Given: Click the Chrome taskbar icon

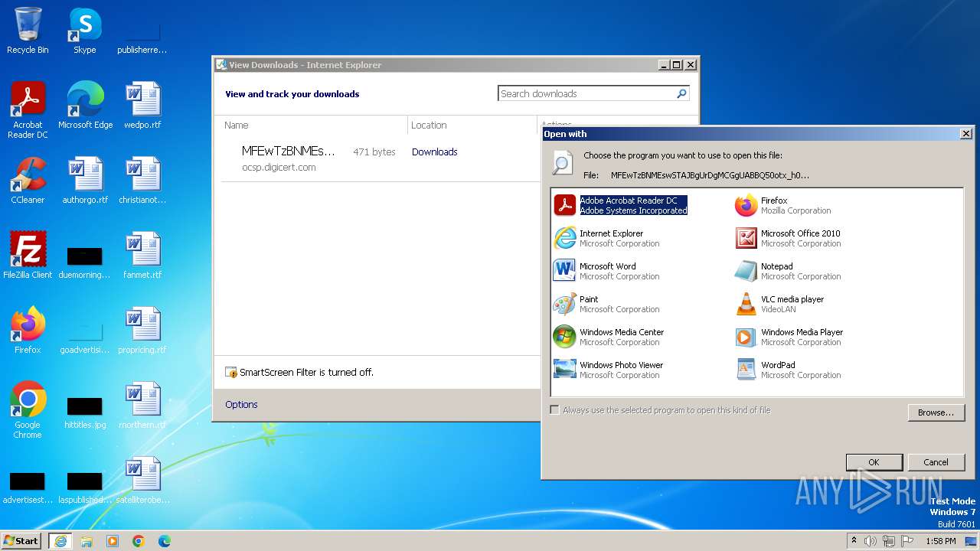Looking at the screenshot, I should tap(139, 541).
